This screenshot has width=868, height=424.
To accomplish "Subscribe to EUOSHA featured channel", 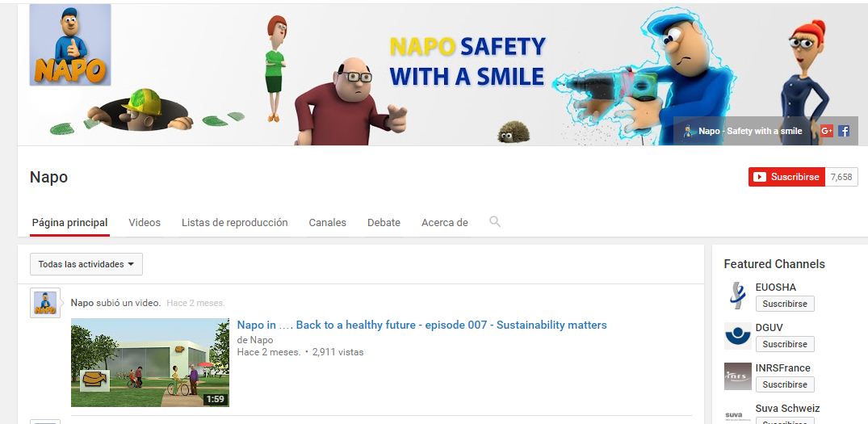I will click(x=785, y=304).
